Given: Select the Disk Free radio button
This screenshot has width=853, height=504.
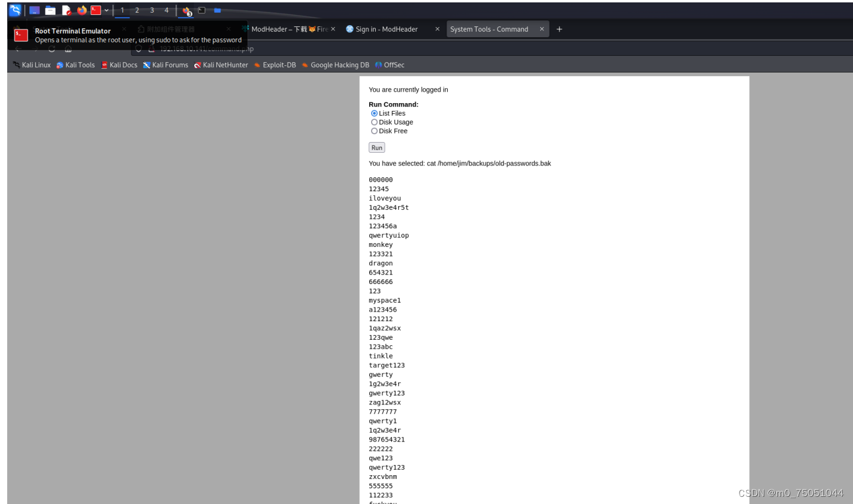Looking at the screenshot, I should [374, 131].
